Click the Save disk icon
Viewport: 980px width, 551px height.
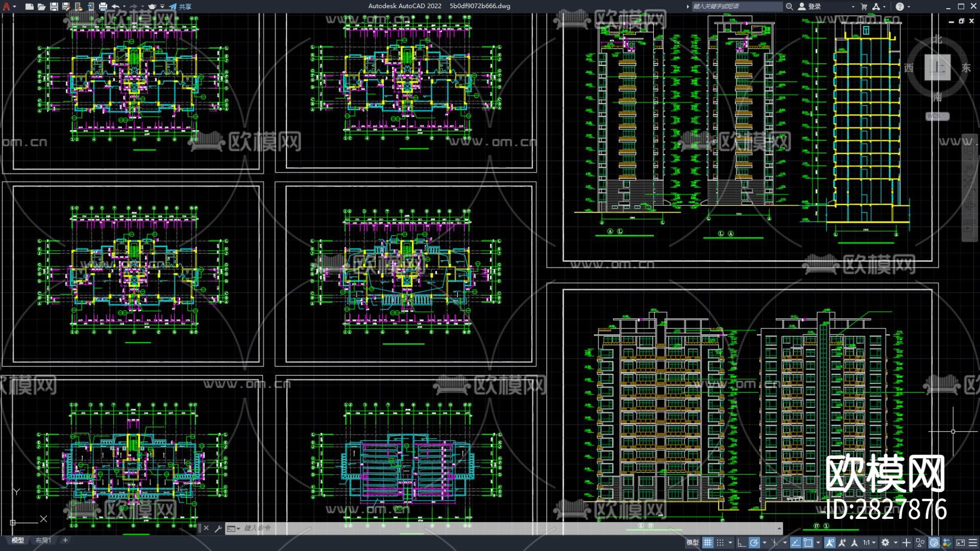(54, 7)
